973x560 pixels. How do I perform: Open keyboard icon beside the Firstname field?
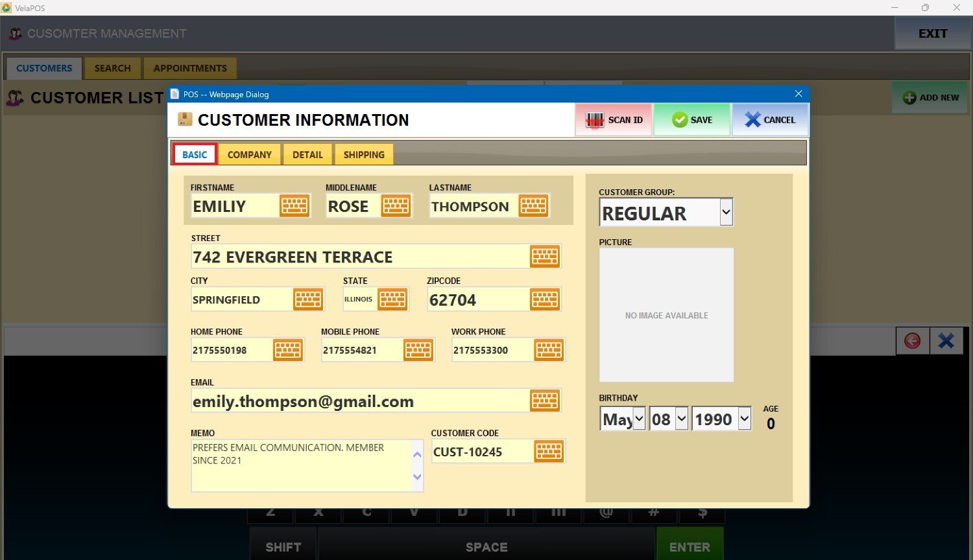294,206
